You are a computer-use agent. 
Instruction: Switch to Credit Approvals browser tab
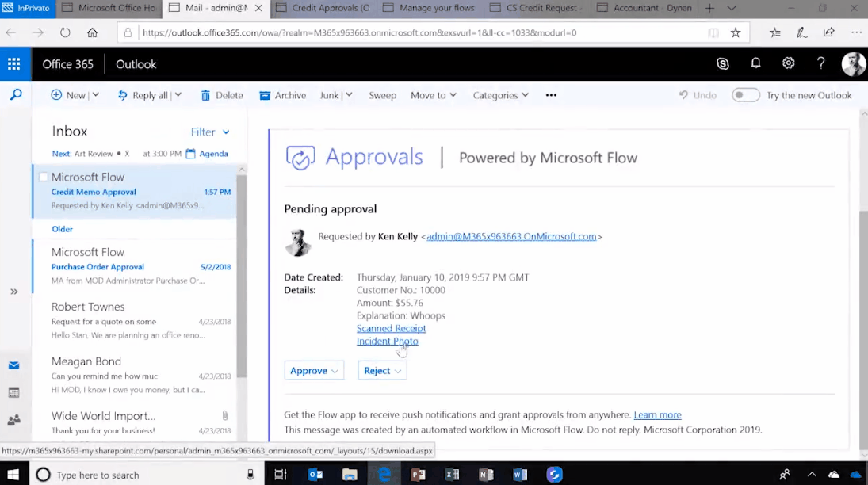click(x=324, y=8)
